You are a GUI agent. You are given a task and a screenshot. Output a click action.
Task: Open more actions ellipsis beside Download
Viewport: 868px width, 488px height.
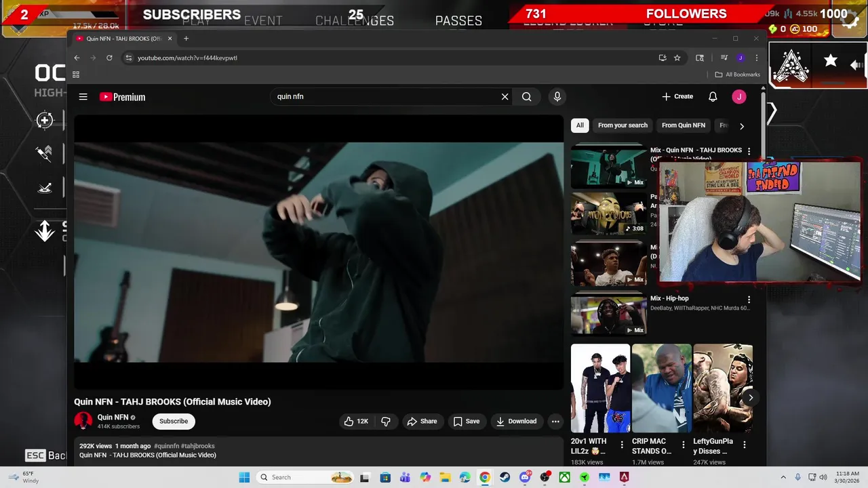(x=555, y=422)
